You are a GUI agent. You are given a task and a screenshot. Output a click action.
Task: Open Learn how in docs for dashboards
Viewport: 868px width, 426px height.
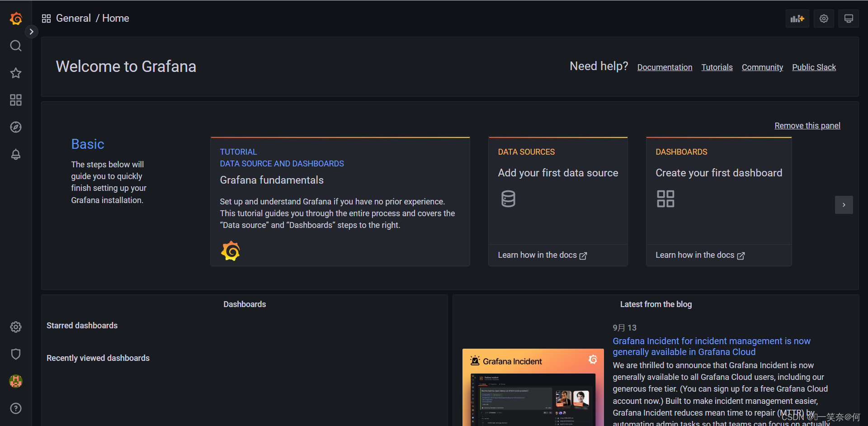tap(700, 256)
